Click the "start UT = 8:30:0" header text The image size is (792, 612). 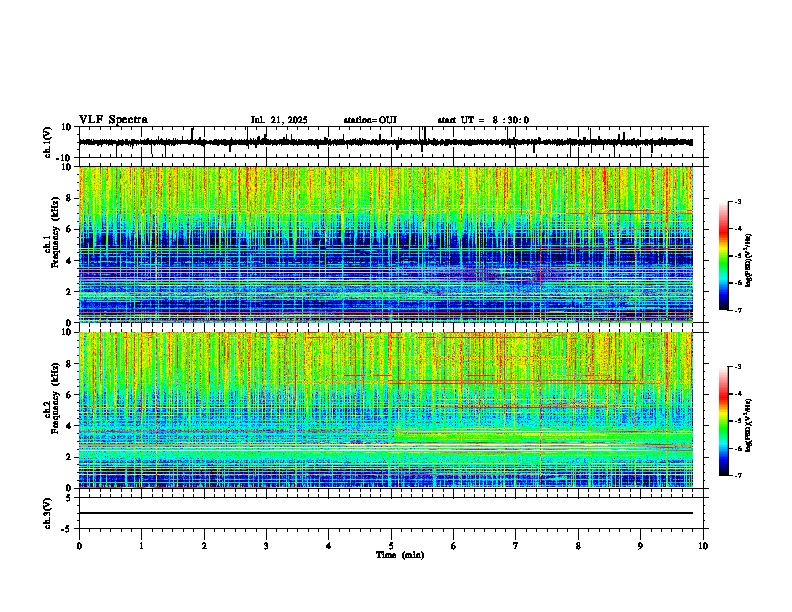(483, 120)
